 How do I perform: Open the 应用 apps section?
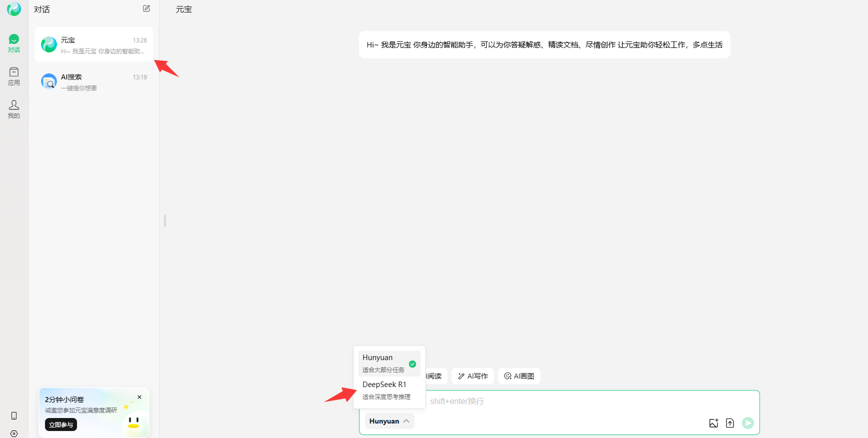point(14,76)
